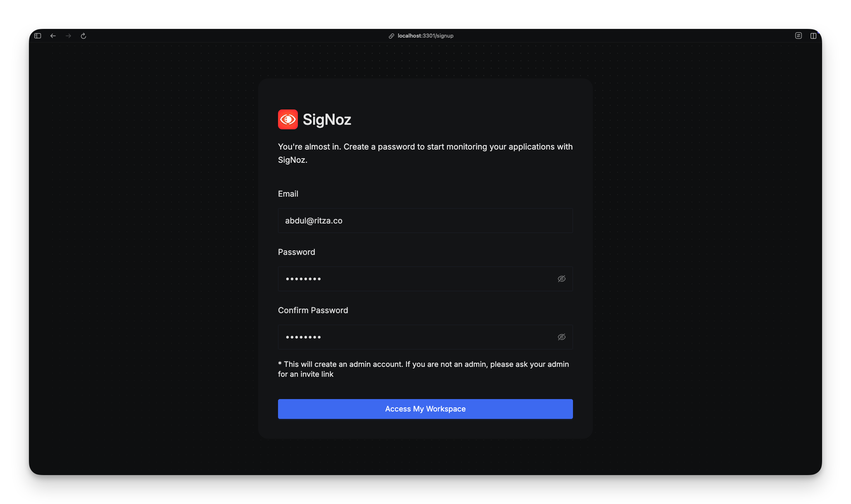
Task: Reveal the hidden password using the eye icon
Action: [561, 279]
